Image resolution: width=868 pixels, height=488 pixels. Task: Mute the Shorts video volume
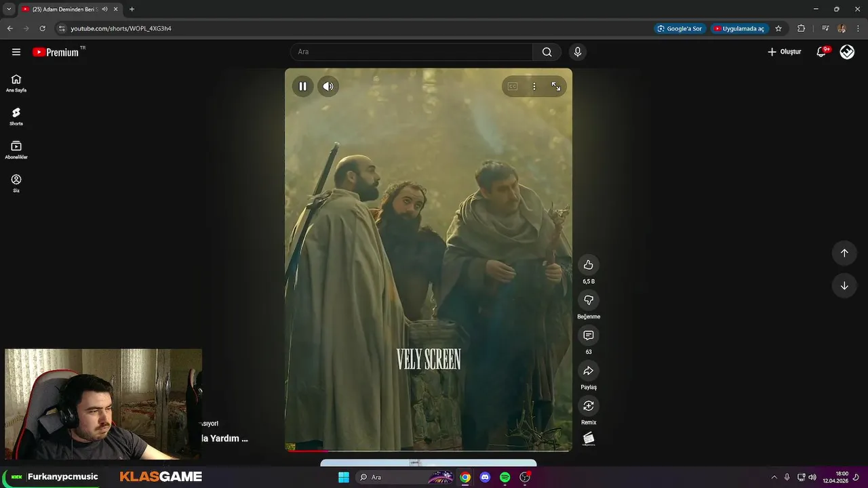click(x=328, y=86)
